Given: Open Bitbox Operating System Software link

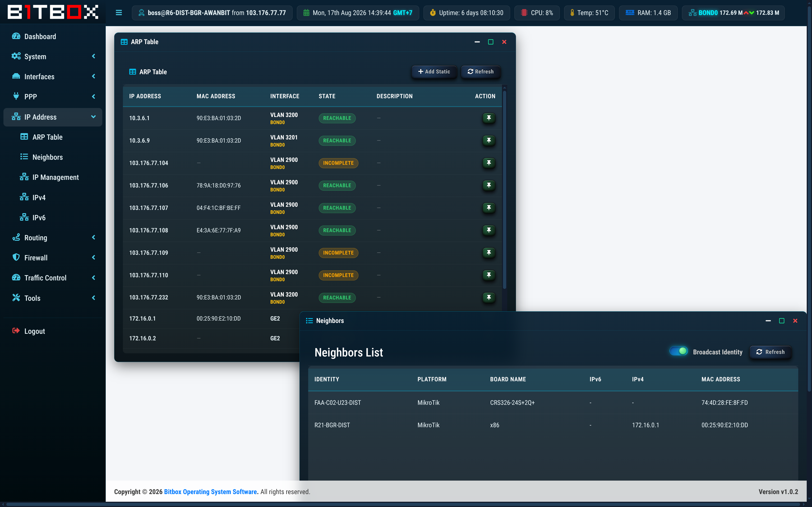Looking at the screenshot, I should (x=210, y=492).
